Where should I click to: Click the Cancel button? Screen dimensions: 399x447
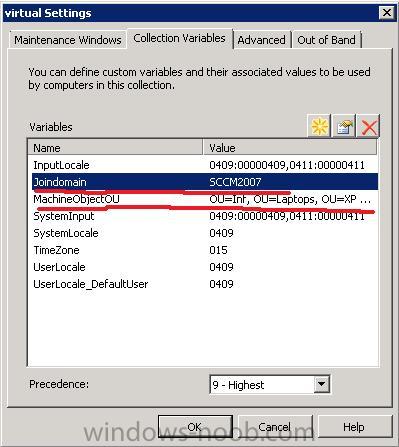point(275,427)
